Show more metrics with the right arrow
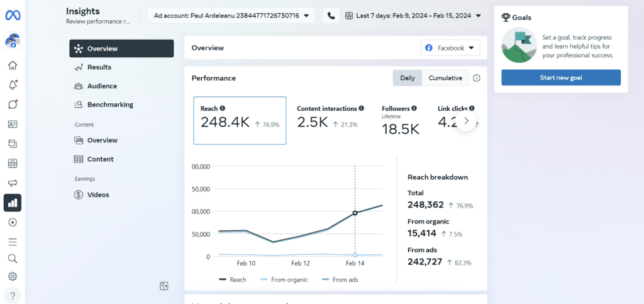Image resolution: width=644 pixels, height=304 pixels. pos(466,121)
